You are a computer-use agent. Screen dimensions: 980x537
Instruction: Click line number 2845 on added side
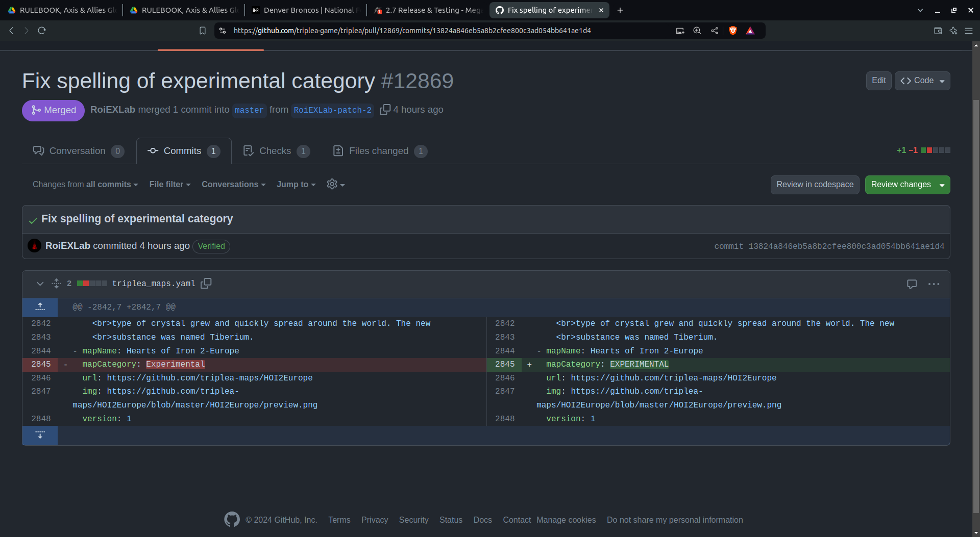(505, 364)
